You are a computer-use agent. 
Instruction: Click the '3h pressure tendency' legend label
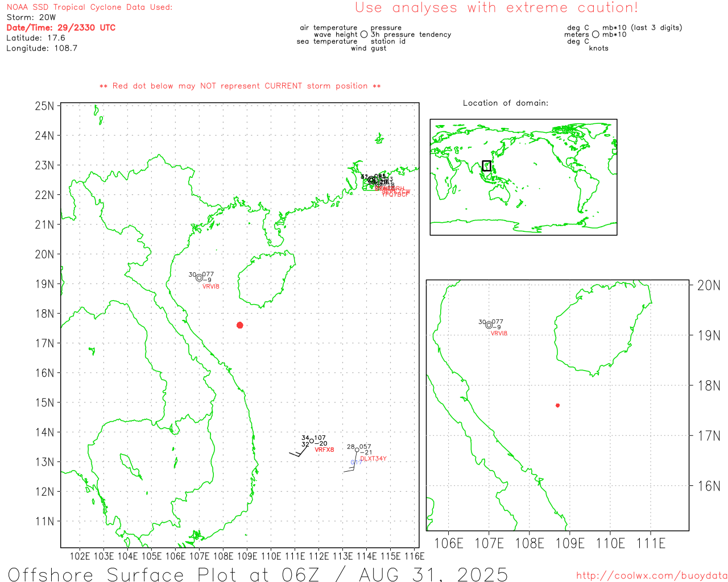pos(411,35)
